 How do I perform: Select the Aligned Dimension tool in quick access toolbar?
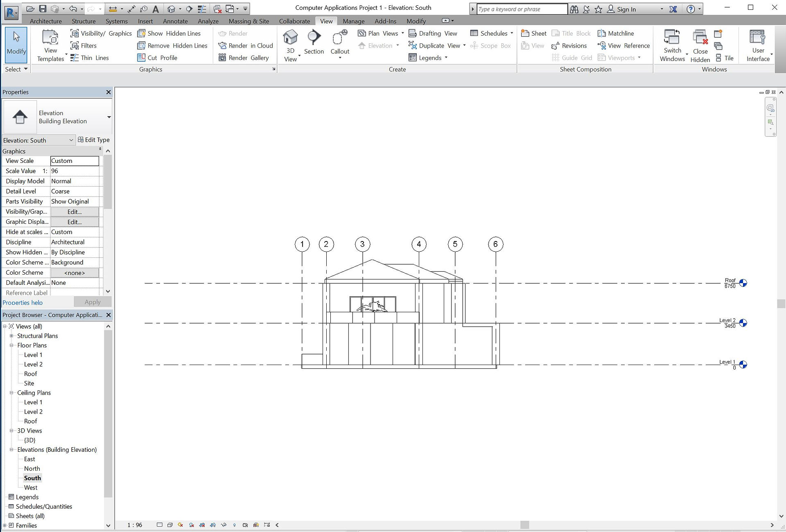[132, 9]
